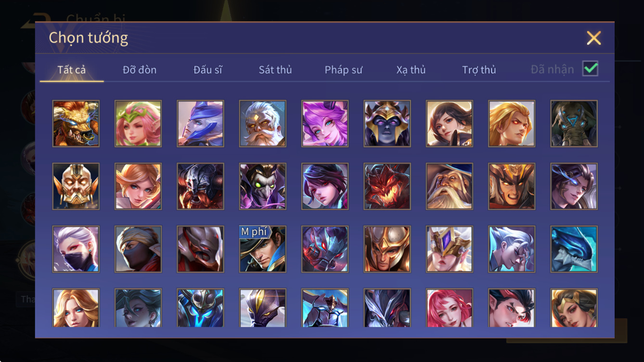Select the purple-haired girl hero portrait

pos(325,123)
